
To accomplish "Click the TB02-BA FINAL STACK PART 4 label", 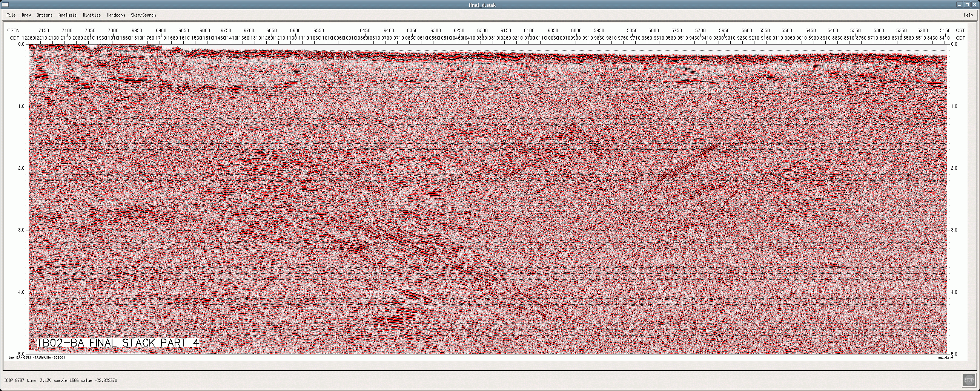I will point(118,343).
